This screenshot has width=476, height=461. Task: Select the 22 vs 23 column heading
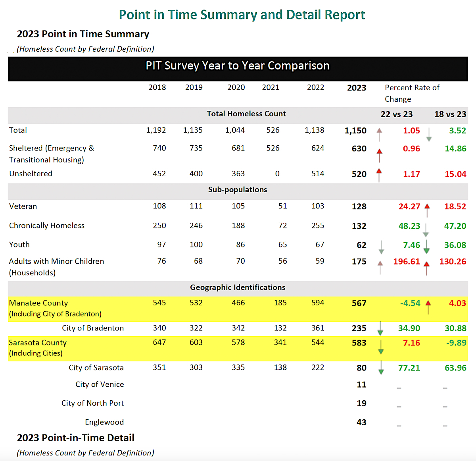click(x=397, y=114)
